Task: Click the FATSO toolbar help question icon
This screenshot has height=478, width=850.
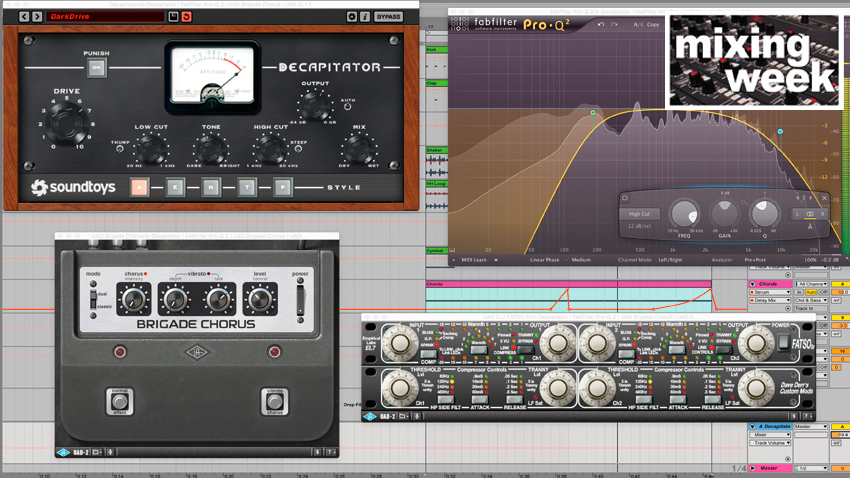Action: [807, 416]
